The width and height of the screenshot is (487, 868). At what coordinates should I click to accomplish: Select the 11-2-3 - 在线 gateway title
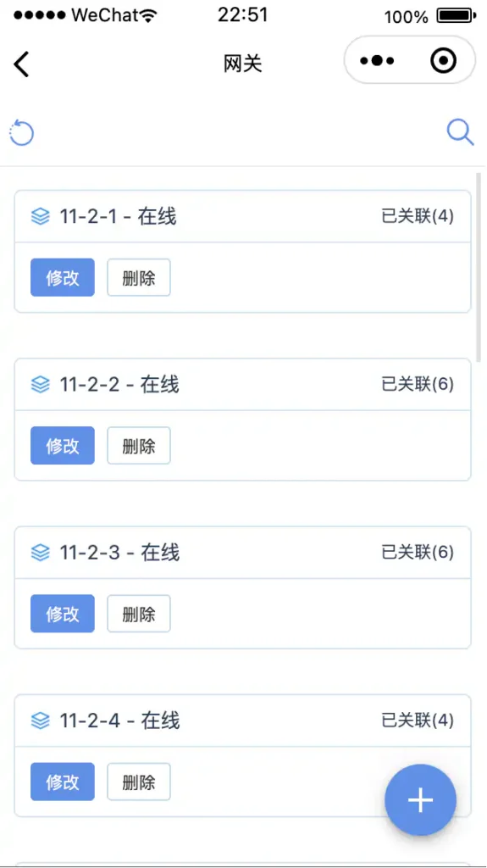tap(119, 553)
